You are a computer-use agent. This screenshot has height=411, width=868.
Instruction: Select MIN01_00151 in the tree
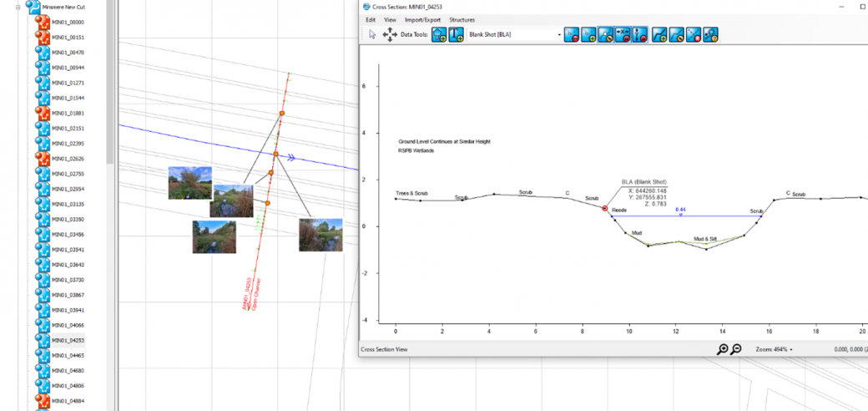[x=68, y=37]
